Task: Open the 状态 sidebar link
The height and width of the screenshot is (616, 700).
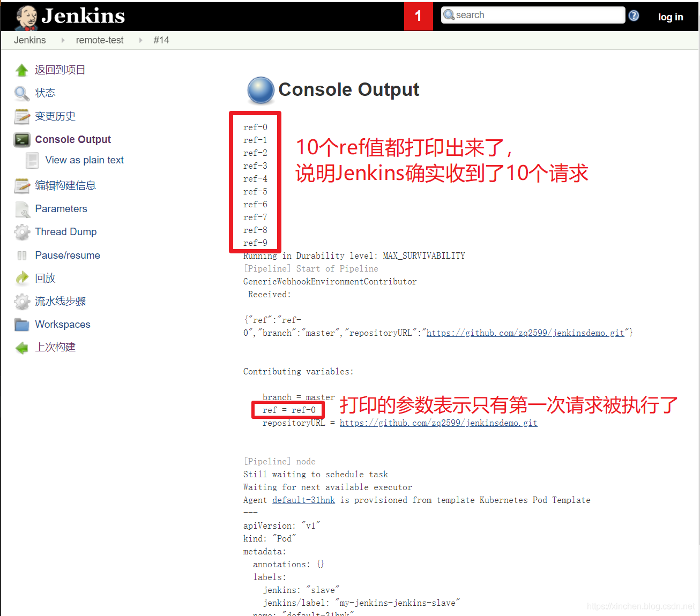Action: point(45,93)
